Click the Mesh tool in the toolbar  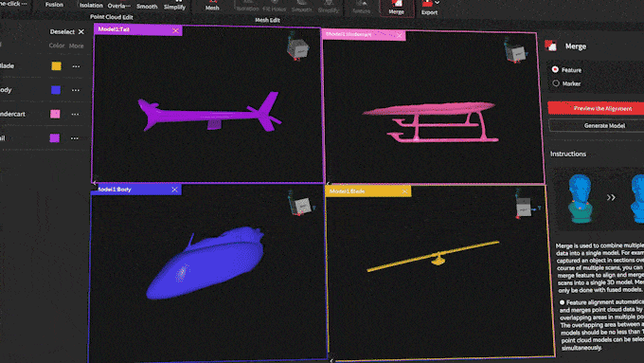point(212,6)
